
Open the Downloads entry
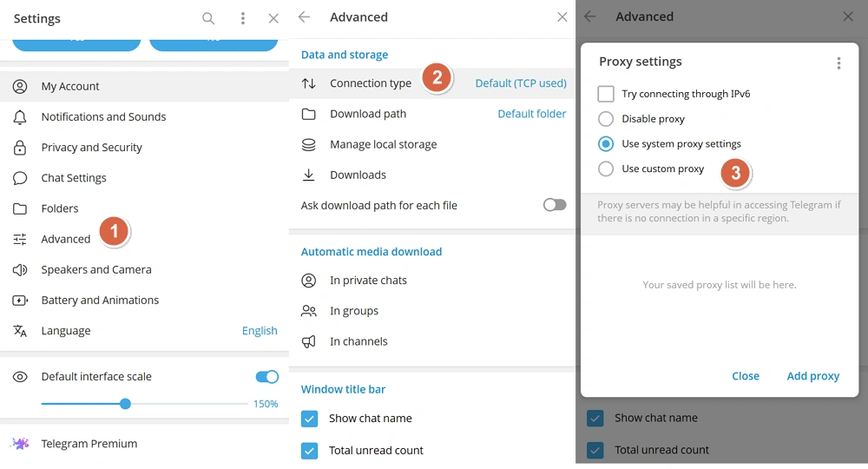[432, 175]
